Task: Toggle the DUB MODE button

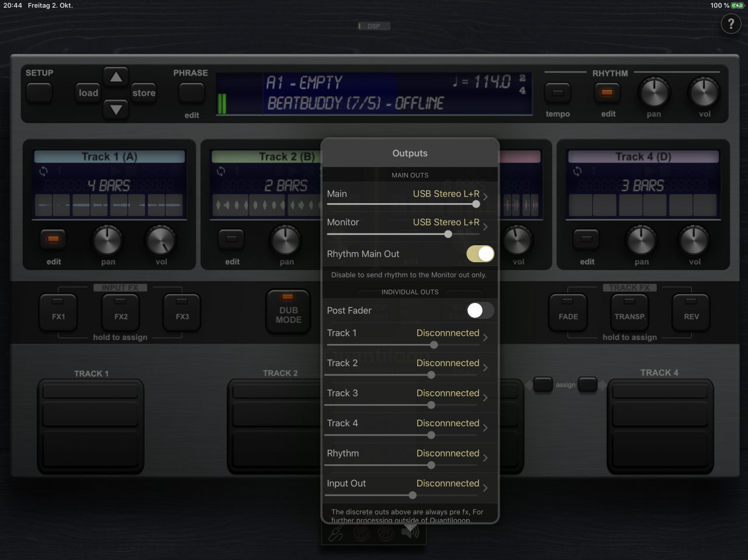Action: tap(288, 312)
